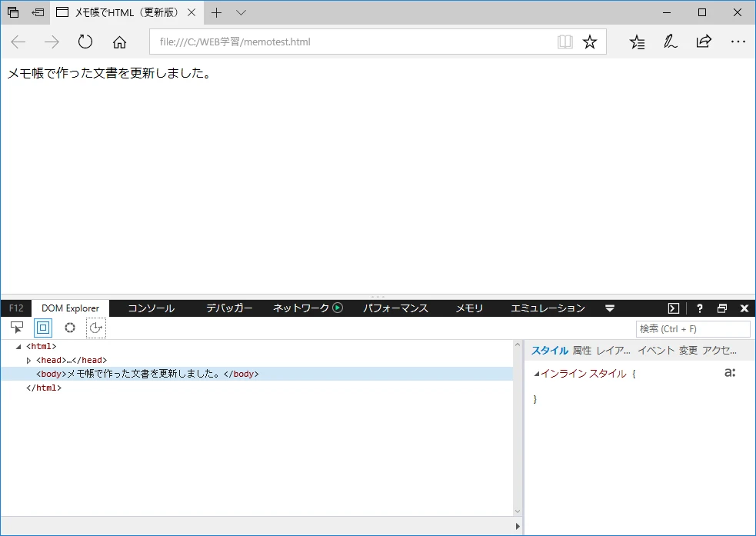
Task: Toggle DOM element highlighting box icon
Action: (43, 328)
